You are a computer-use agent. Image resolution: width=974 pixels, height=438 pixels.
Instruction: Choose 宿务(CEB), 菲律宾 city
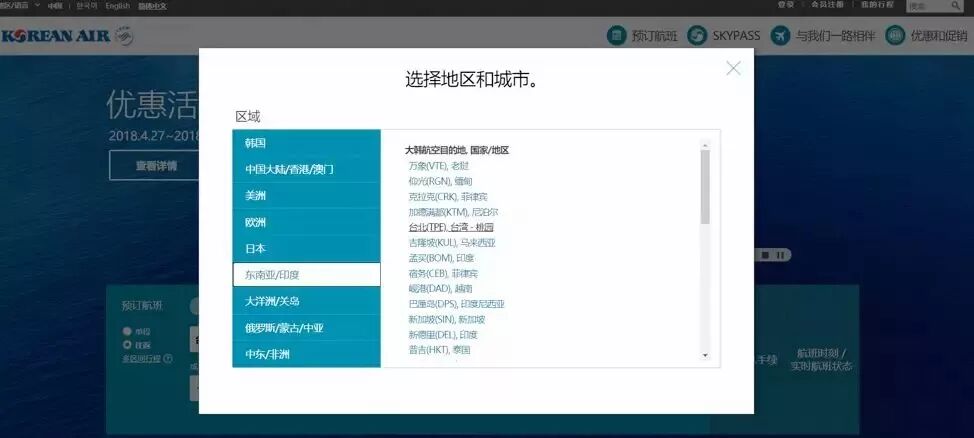pyautogui.click(x=443, y=273)
